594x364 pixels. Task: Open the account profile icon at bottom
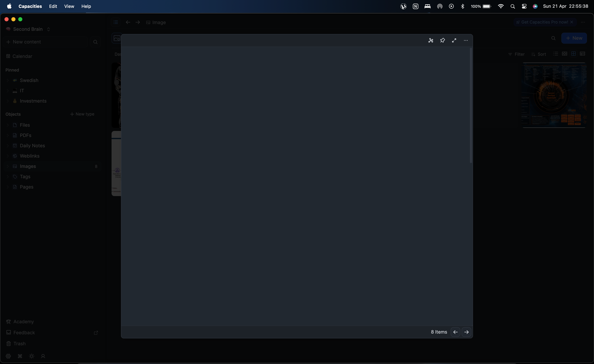coord(43,356)
